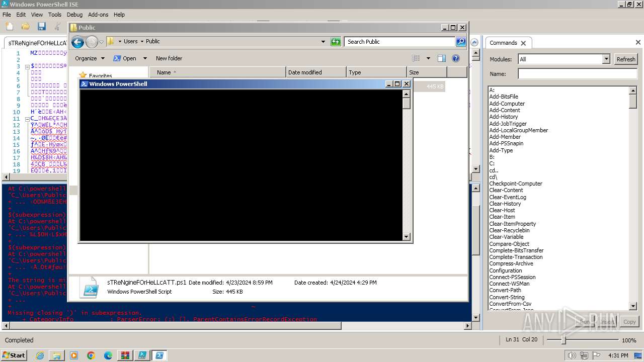The width and height of the screenshot is (644, 362).
Task: Open the Organize dropdown menu
Action: click(90, 58)
